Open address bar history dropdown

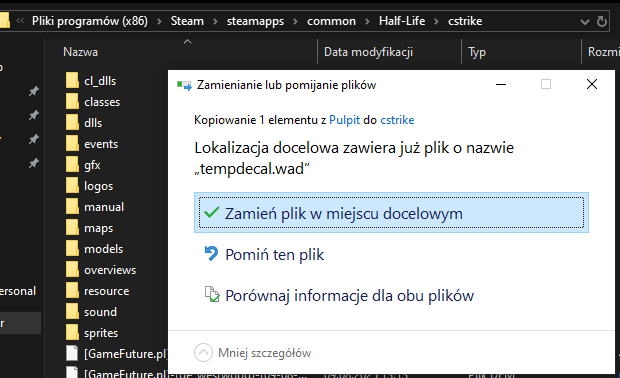(x=584, y=22)
